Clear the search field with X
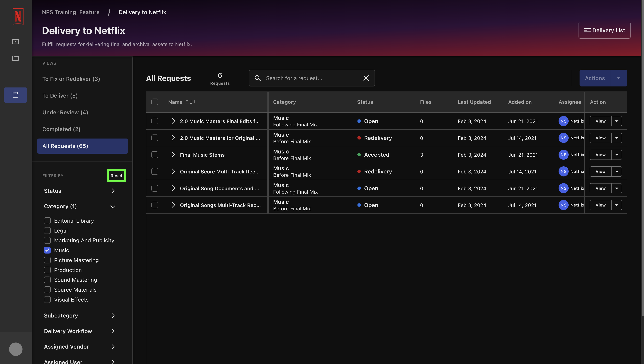644x364 pixels. pos(366,78)
